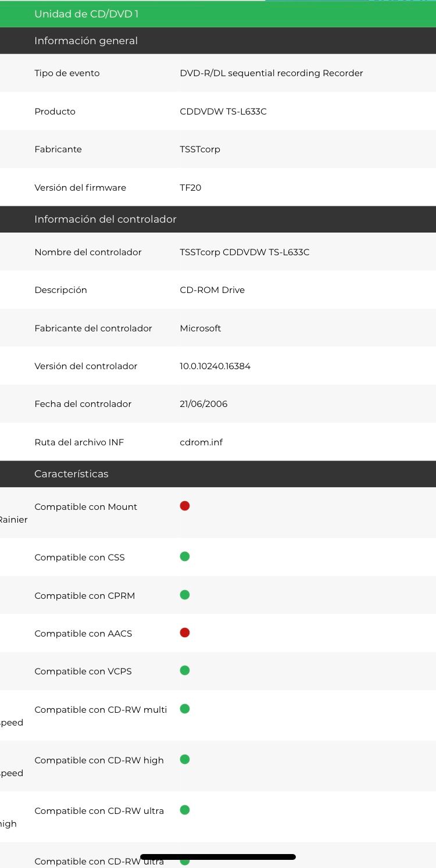Select the cdrom.inf file path value

click(201, 442)
